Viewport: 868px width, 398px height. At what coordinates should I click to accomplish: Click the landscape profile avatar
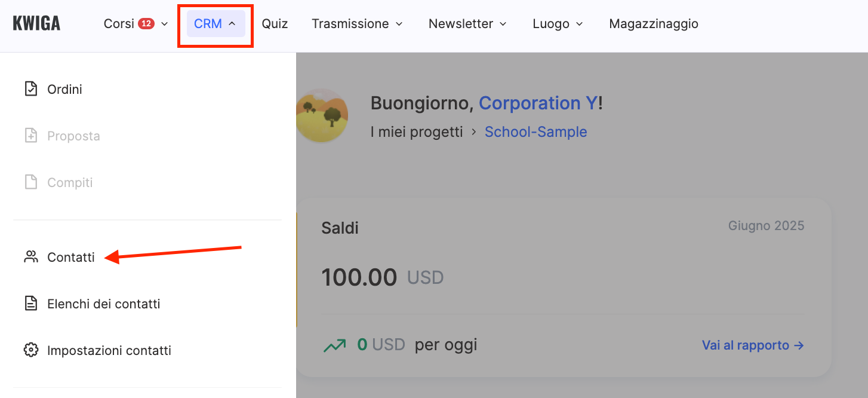(322, 115)
